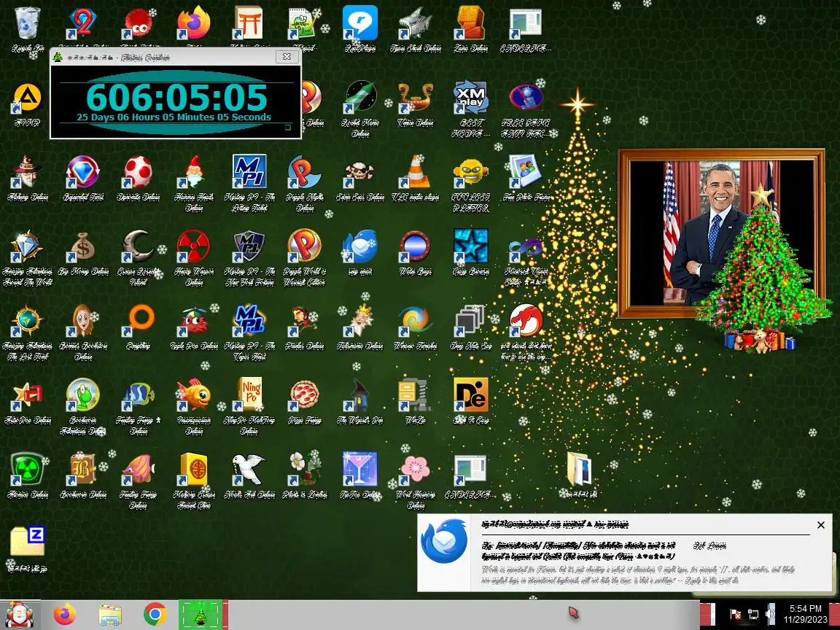The width and height of the screenshot is (840, 630).
Task: Open Rocket Mania Deluxe shortcut
Action: (x=360, y=98)
